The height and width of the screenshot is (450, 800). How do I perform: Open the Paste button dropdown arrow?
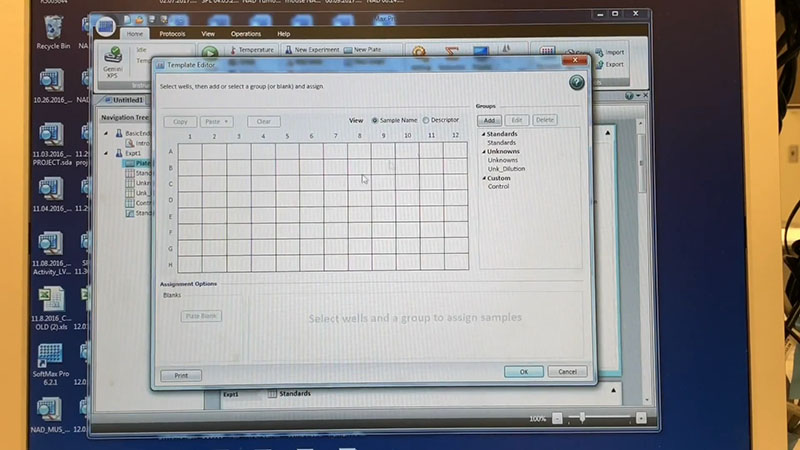(226, 122)
